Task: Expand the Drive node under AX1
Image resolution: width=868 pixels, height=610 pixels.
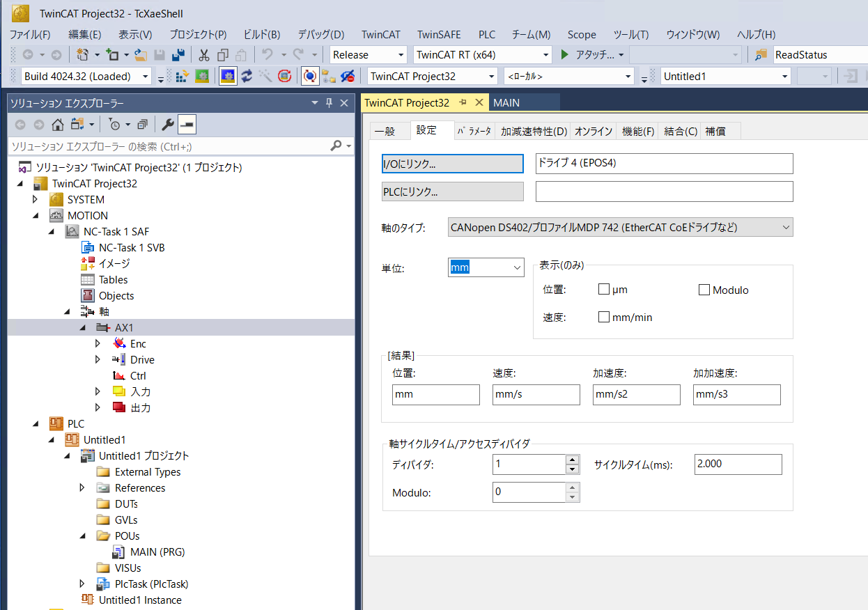Action: click(98, 360)
